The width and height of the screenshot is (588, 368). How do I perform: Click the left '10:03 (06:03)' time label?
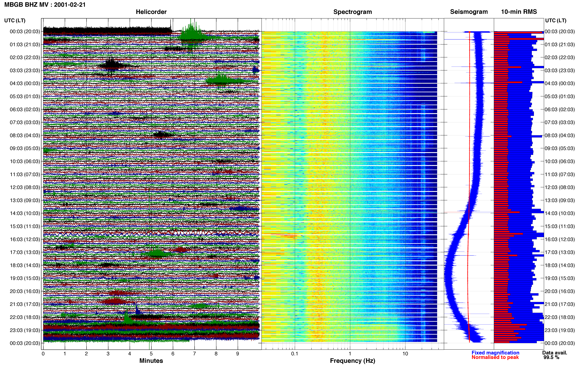[x=25, y=161]
